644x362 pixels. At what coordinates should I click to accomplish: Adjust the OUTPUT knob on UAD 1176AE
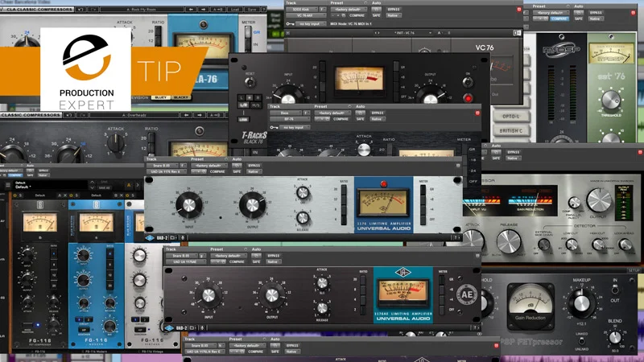272,295
